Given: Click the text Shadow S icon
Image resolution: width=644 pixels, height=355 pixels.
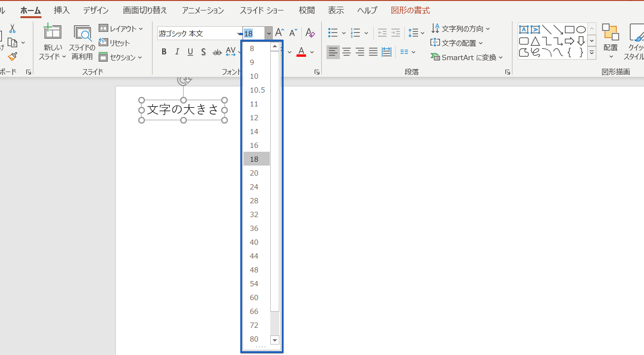Looking at the screenshot, I should point(204,52).
